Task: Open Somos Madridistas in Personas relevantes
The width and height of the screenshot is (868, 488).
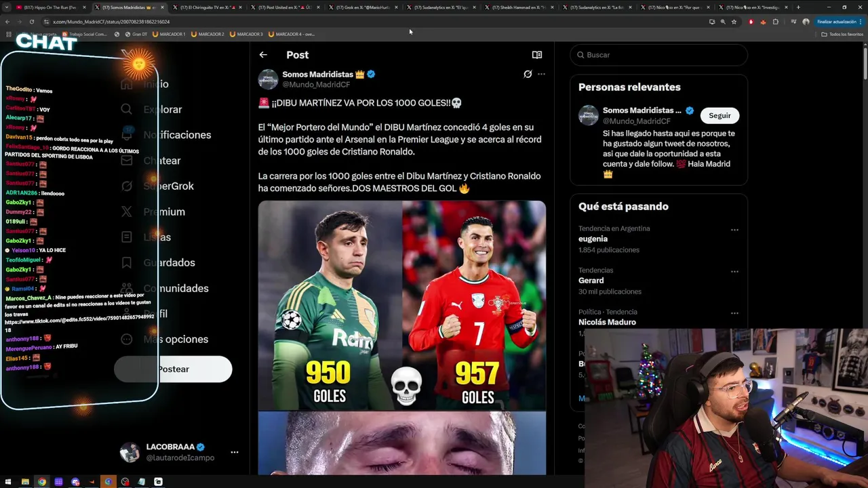Action: 642,110
